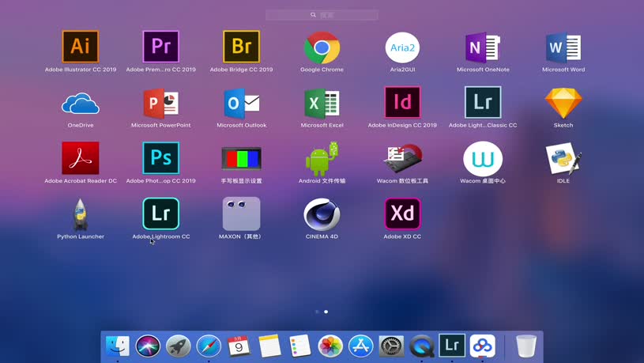Open System Preferences in the Dock
644x363 pixels.
[x=391, y=346]
